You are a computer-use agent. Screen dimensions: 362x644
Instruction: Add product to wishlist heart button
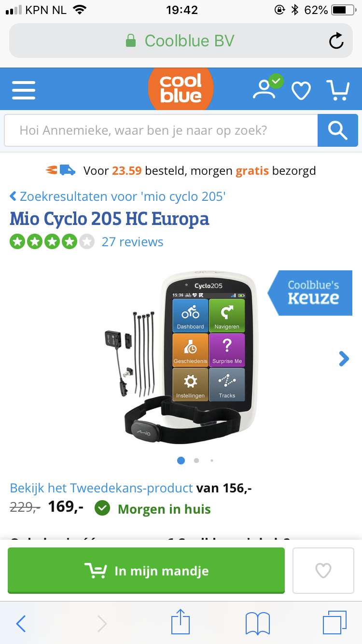point(323,571)
